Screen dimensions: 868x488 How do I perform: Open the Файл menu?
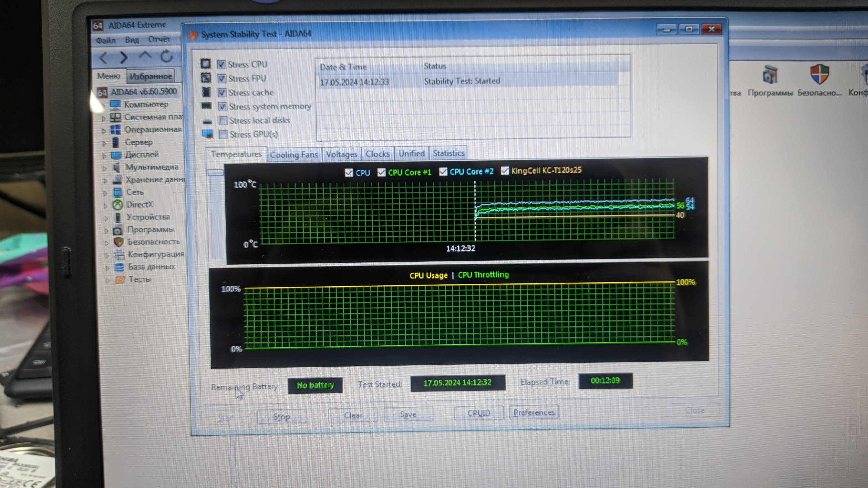[106, 41]
